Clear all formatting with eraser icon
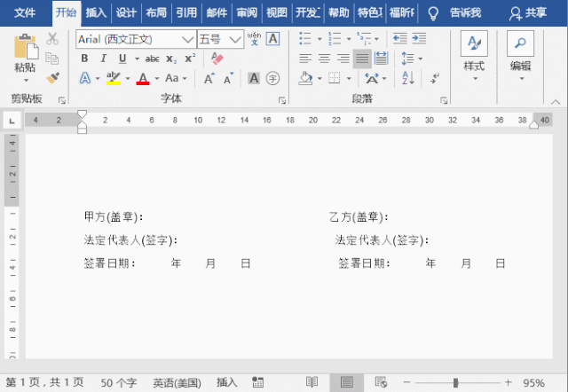Image resolution: width=568 pixels, height=392 pixels. tap(216, 59)
